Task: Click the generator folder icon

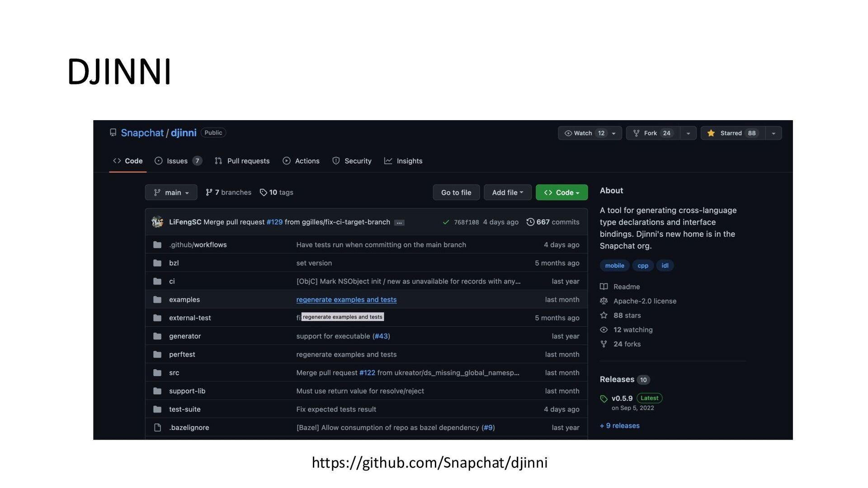Action: pos(157,336)
